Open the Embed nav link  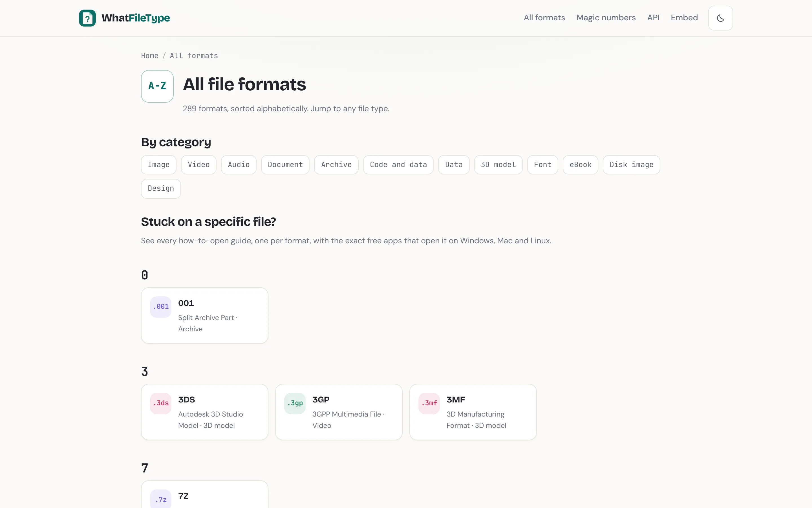(684, 18)
